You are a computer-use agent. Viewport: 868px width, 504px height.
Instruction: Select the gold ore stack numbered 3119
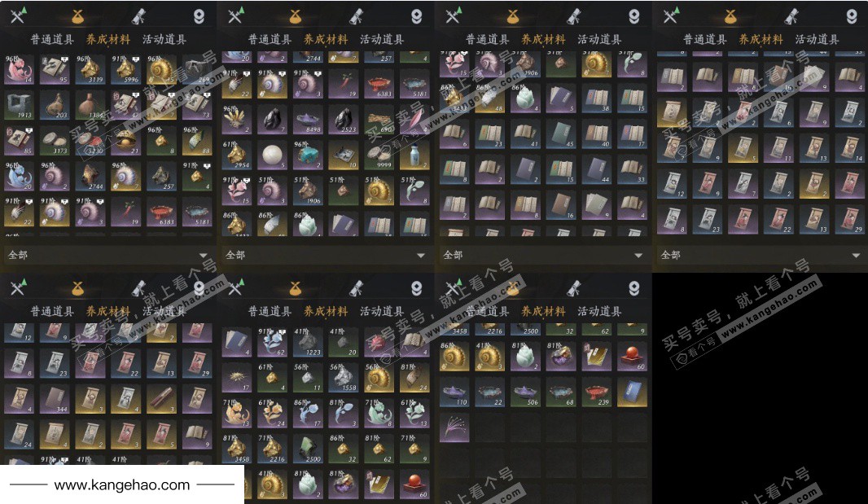click(x=90, y=70)
